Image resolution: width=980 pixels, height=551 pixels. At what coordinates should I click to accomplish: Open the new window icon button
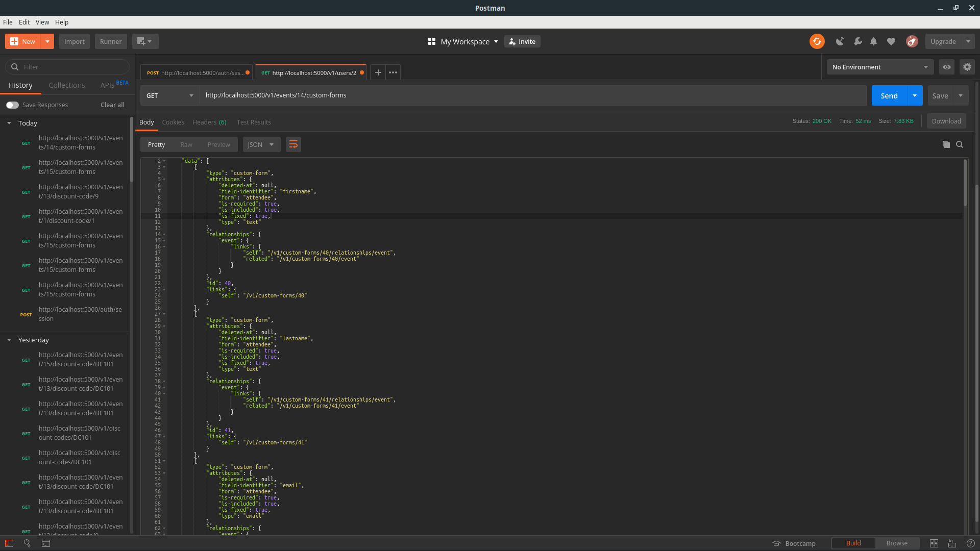tap(145, 41)
